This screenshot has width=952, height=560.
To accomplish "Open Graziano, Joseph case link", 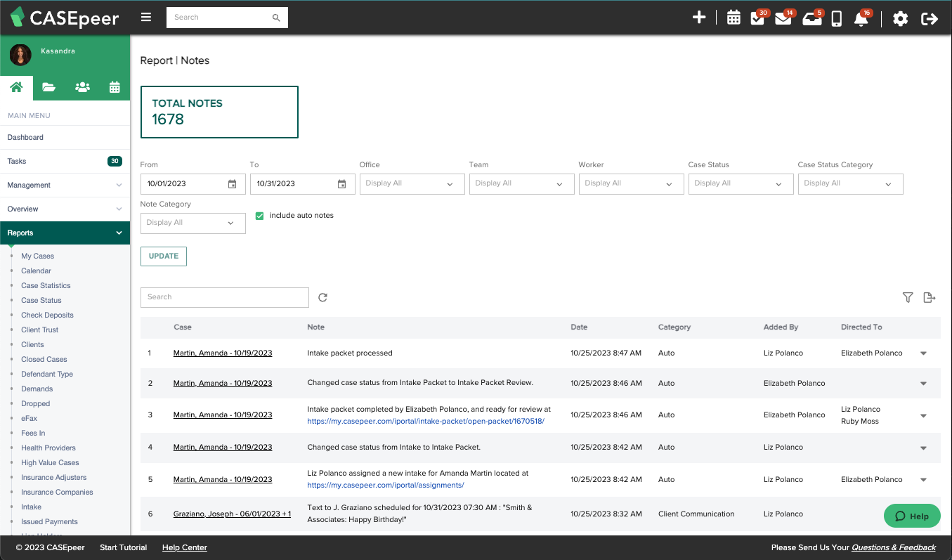I will 232,514.
